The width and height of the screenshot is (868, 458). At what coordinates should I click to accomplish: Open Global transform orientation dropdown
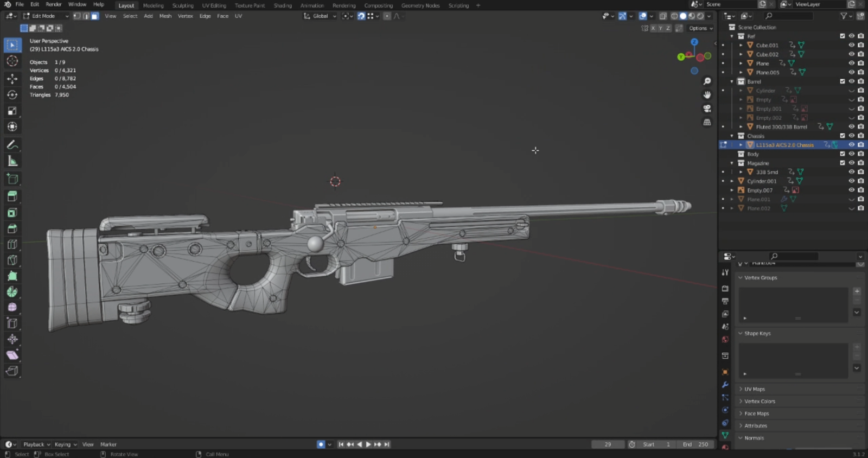pos(320,16)
